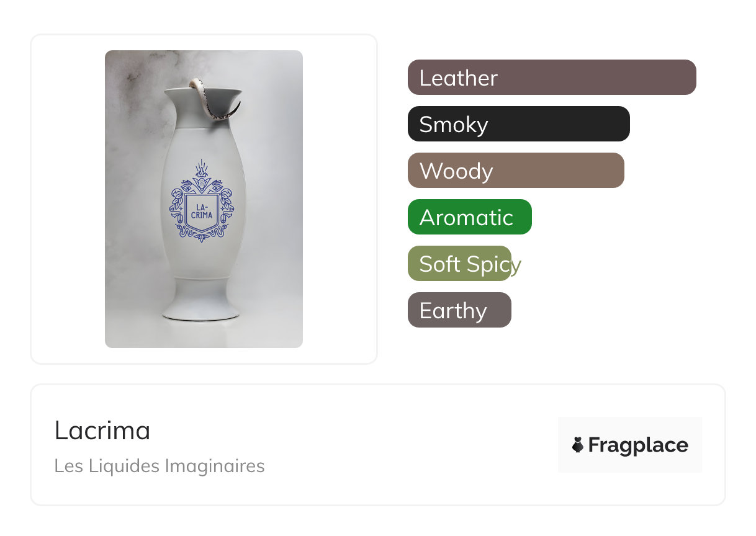Click the Leather label text
The image size is (756, 536).
(x=459, y=78)
